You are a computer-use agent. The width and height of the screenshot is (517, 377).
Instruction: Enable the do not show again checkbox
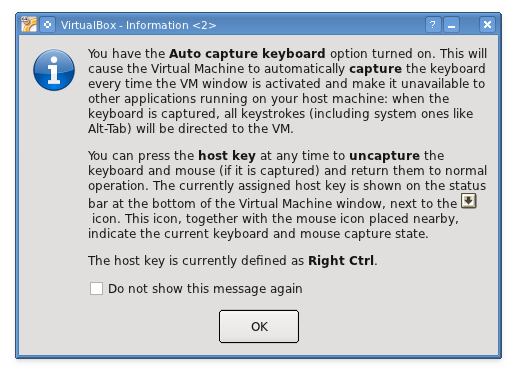96,288
